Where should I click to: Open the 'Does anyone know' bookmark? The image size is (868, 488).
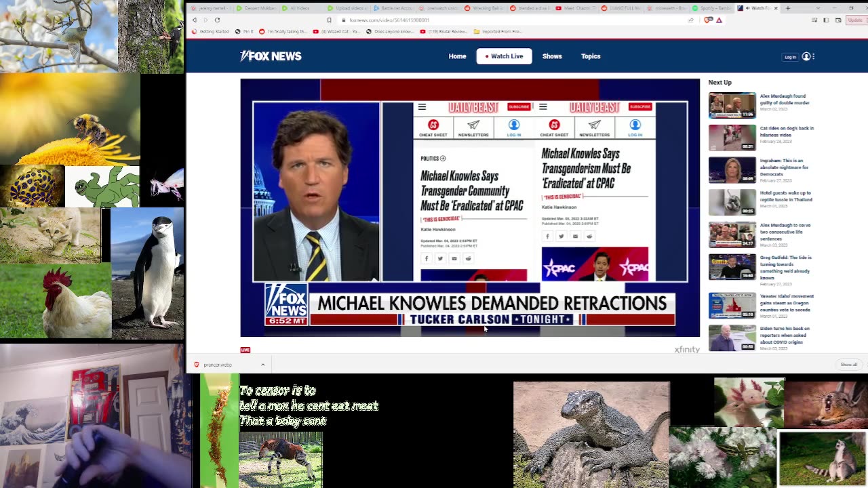[390, 32]
